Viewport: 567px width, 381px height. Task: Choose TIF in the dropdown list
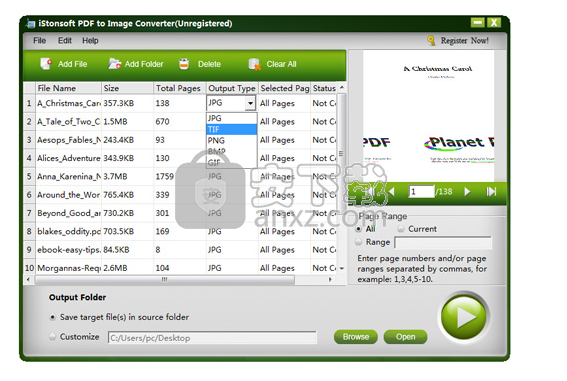point(231,129)
